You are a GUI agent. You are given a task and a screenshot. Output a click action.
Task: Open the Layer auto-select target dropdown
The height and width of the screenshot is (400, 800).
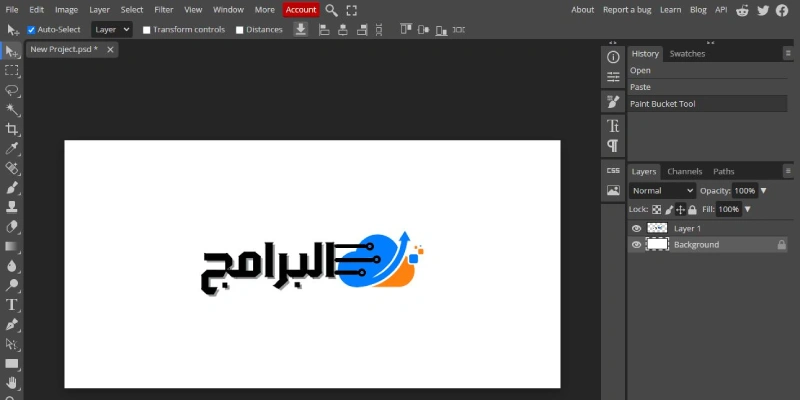pos(111,30)
